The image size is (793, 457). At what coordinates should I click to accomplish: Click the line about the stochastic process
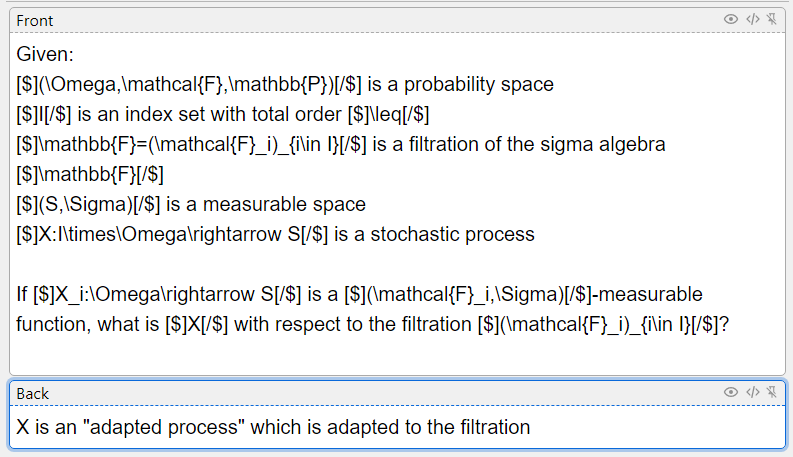tap(275, 235)
